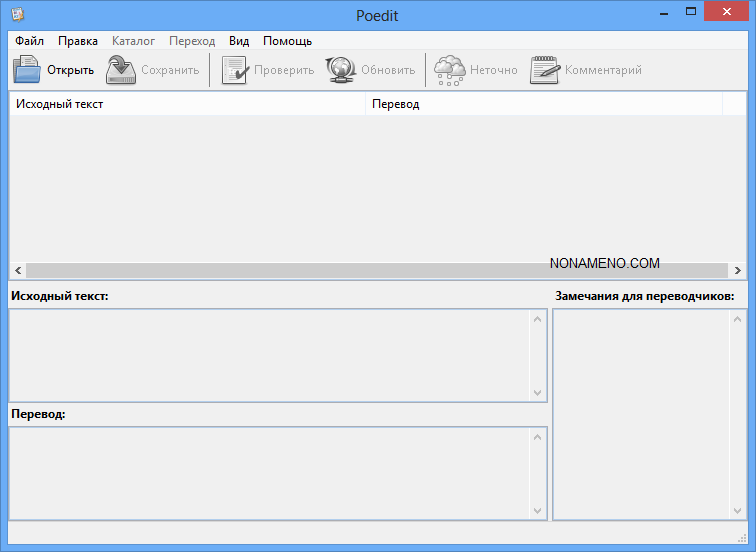Image resolution: width=756 pixels, height=552 pixels.
Task: Click the Save disk icon in toolbar
Action: [x=121, y=70]
